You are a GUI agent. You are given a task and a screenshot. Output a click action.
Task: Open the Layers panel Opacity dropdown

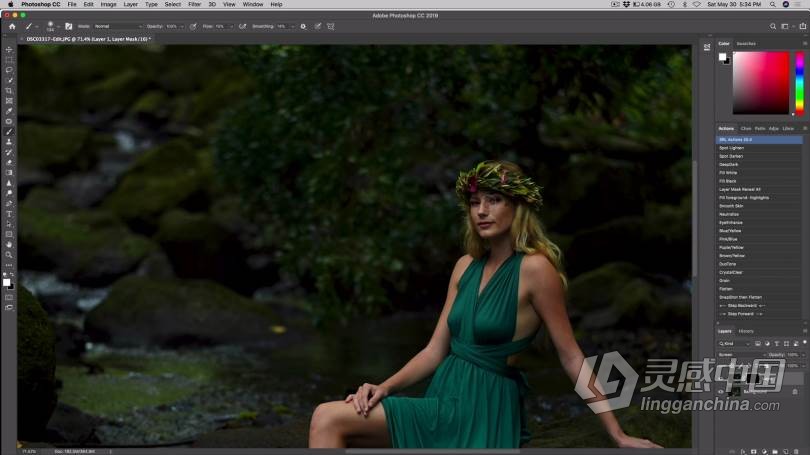[x=803, y=355]
